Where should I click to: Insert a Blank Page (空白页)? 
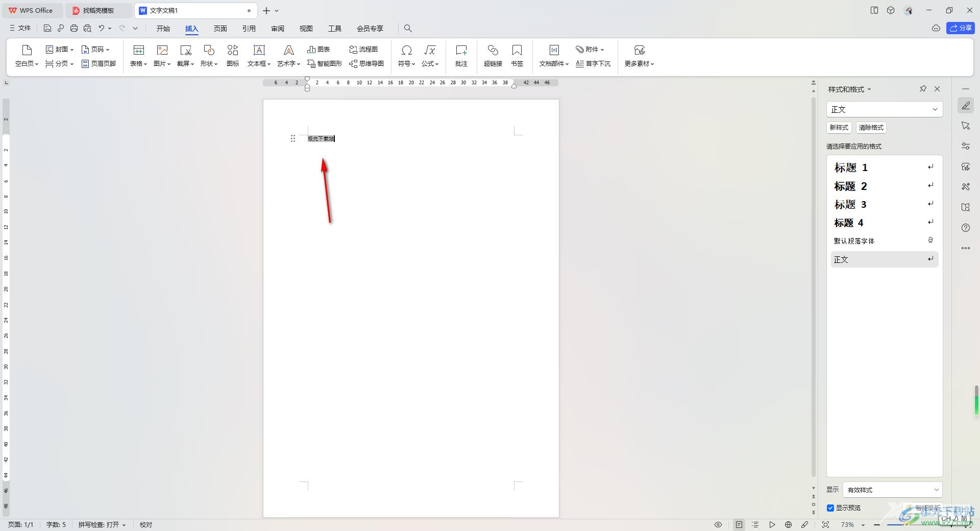pos(27,56)
